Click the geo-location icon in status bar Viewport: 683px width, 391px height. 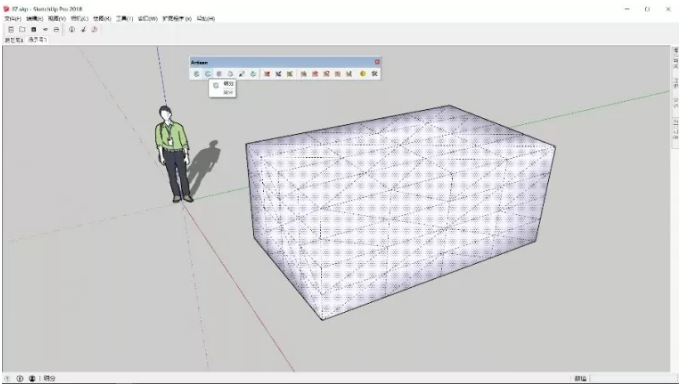coord(7,378)
